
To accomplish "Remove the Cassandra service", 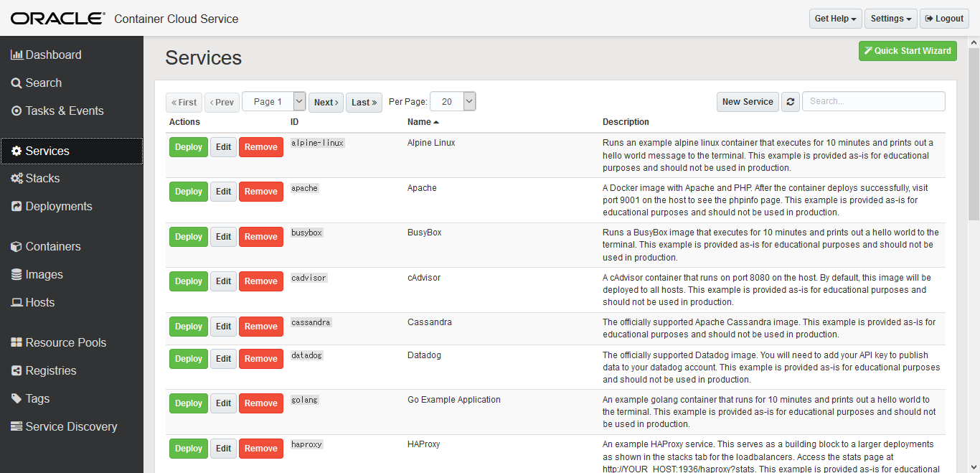I will [261, 327].
